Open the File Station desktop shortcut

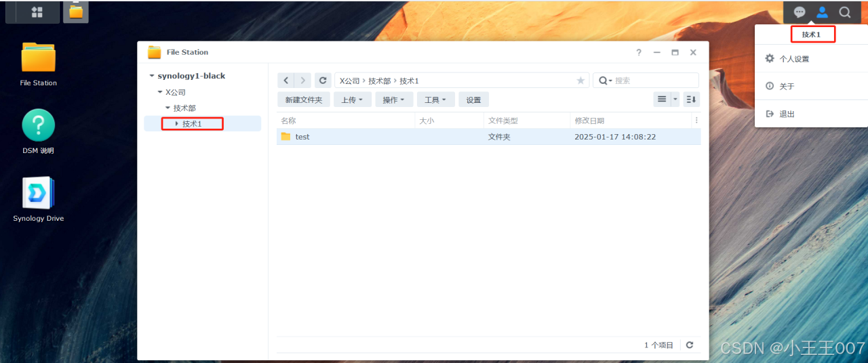(38, 64)
